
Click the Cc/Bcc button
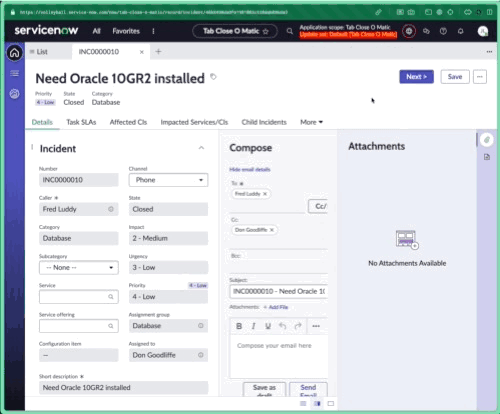(318, 206)
